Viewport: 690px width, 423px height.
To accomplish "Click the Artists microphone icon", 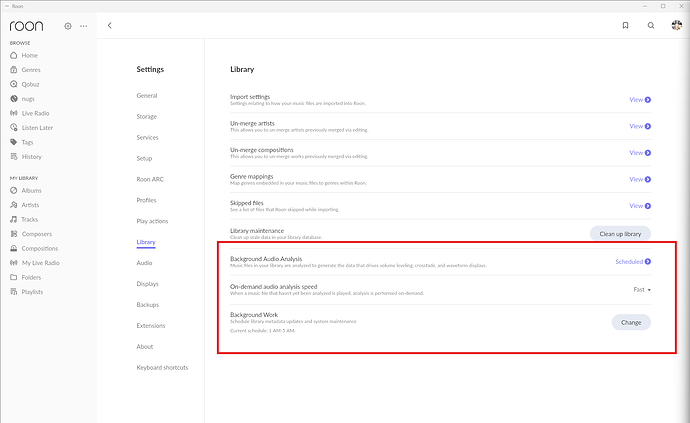I will (14, 205).
